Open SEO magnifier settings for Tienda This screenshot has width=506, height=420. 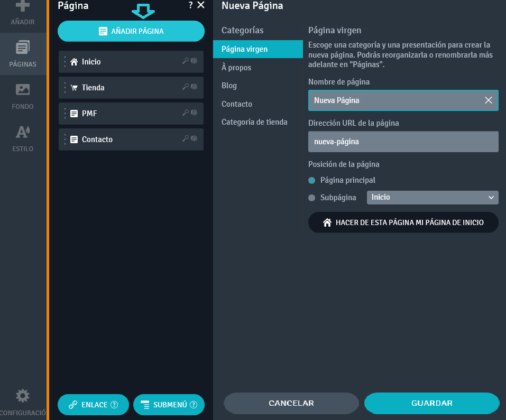click(186, 87)
